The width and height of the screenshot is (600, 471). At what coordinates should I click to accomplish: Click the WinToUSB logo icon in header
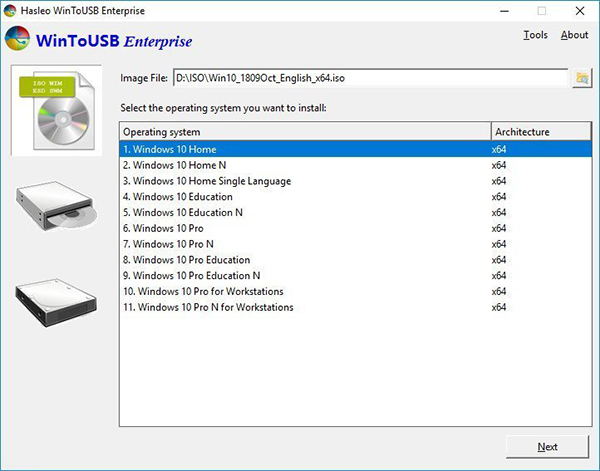click(x=16, y=40)
